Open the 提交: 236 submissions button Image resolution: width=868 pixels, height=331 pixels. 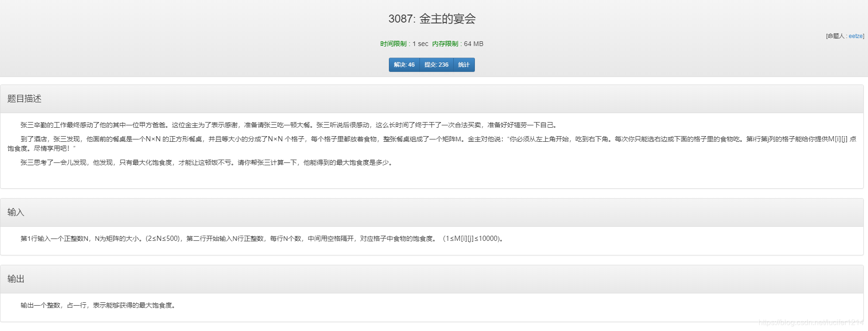tap(436, 65)
